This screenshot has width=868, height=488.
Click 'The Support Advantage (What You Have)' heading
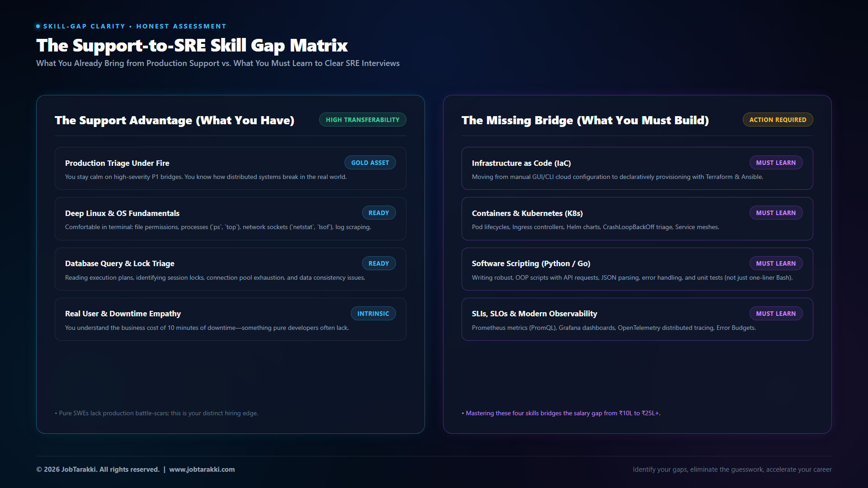pos(175,120)
